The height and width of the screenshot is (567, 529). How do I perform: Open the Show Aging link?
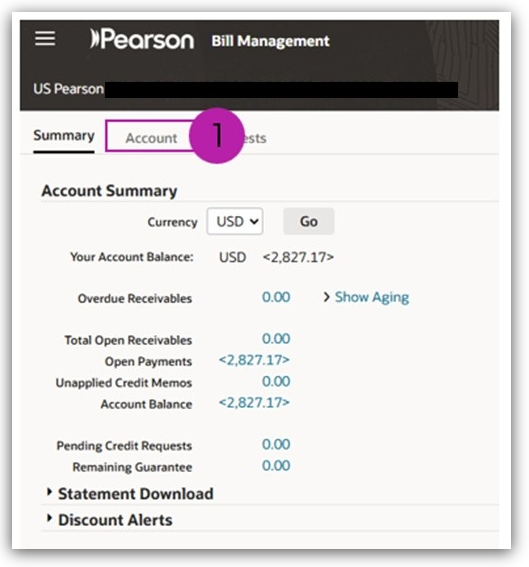(x=372, y=297)
